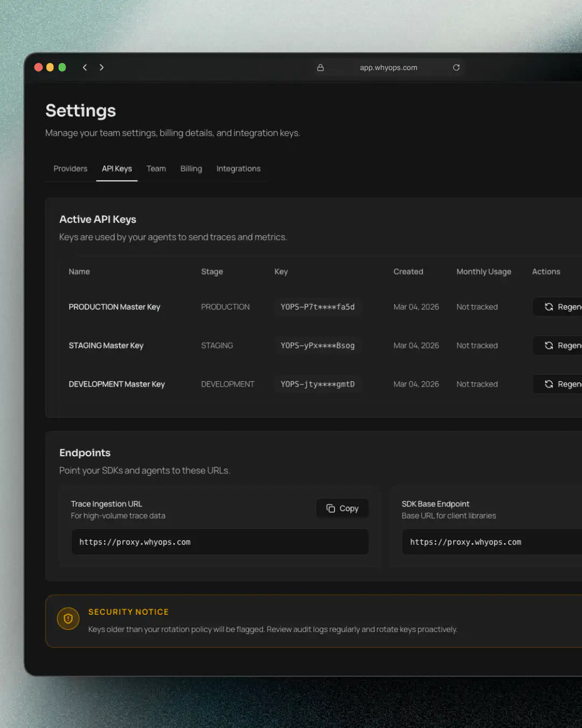Click the app.whyops.com address bar
This screenshot has width=582, height=728.
(388, 67)
